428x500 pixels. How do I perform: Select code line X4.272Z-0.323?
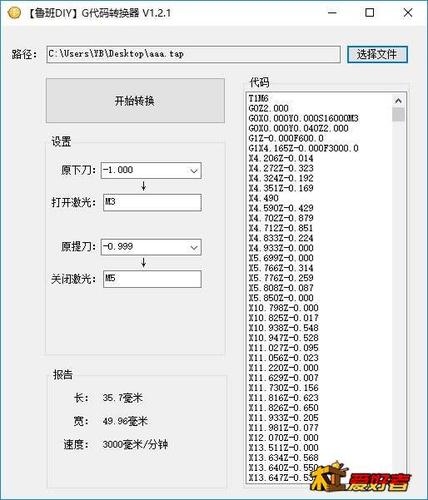point(281,168)
